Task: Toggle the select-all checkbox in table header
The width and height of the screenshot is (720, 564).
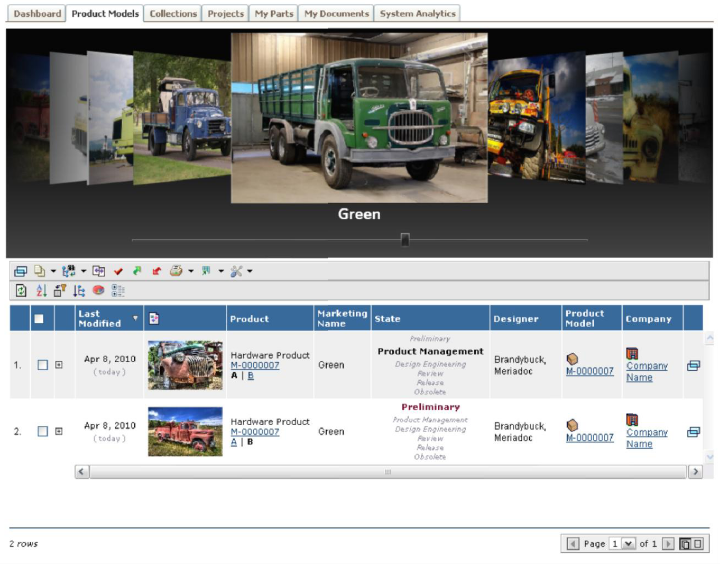Action: click(x=39, y=319)
